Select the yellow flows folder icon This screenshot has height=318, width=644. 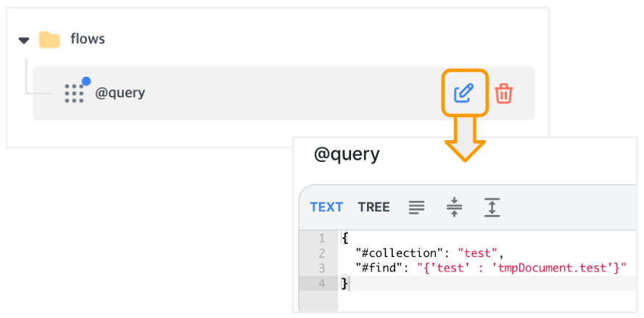(49, 40)
